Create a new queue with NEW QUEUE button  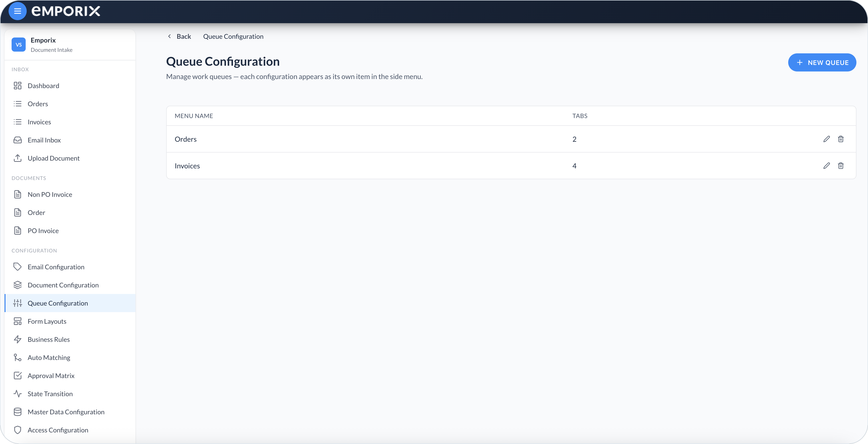[x=822, y=62]
